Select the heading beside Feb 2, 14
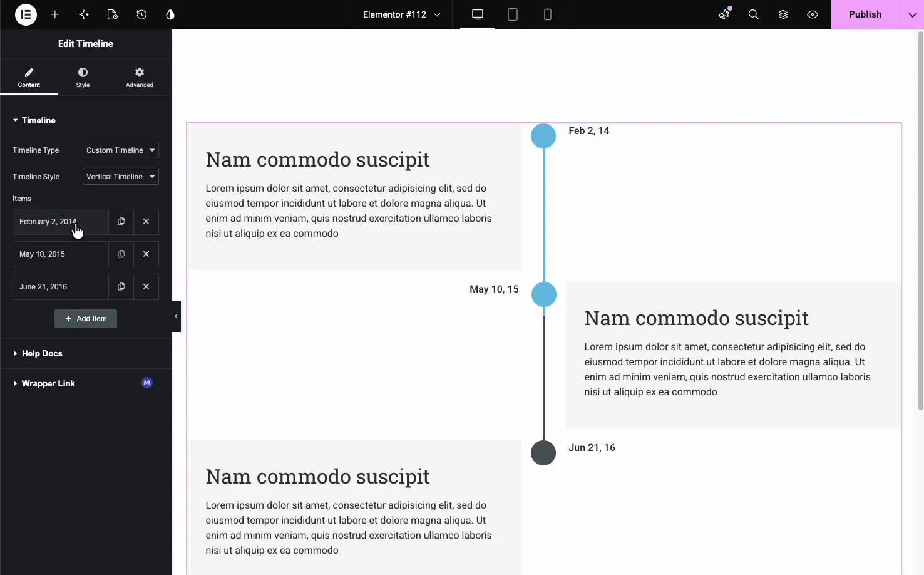Image resolution: width=924 pixels, height=575 pixels. (x=317, y=160)
